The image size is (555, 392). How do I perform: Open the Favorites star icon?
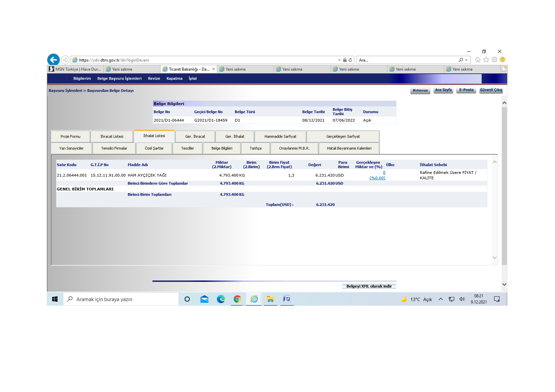point(486,60)
